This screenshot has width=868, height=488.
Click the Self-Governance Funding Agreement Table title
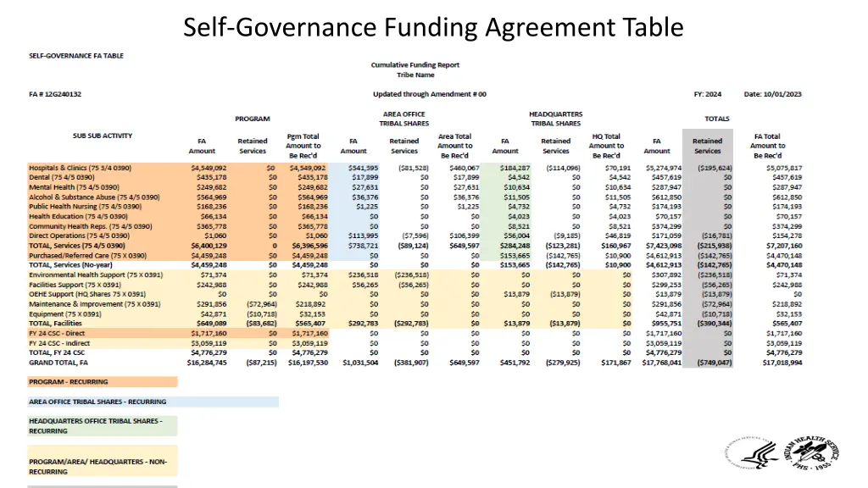pos(433,27)
